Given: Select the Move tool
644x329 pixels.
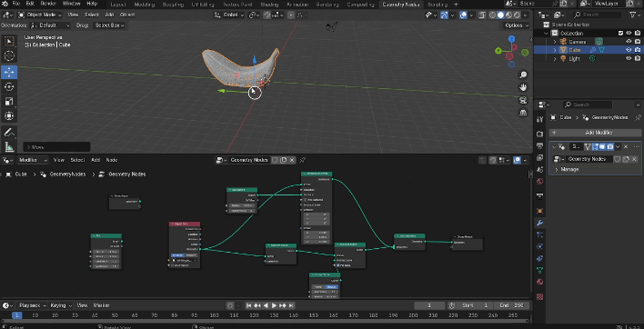Looking at the screenshot, I should click(9, 72).
